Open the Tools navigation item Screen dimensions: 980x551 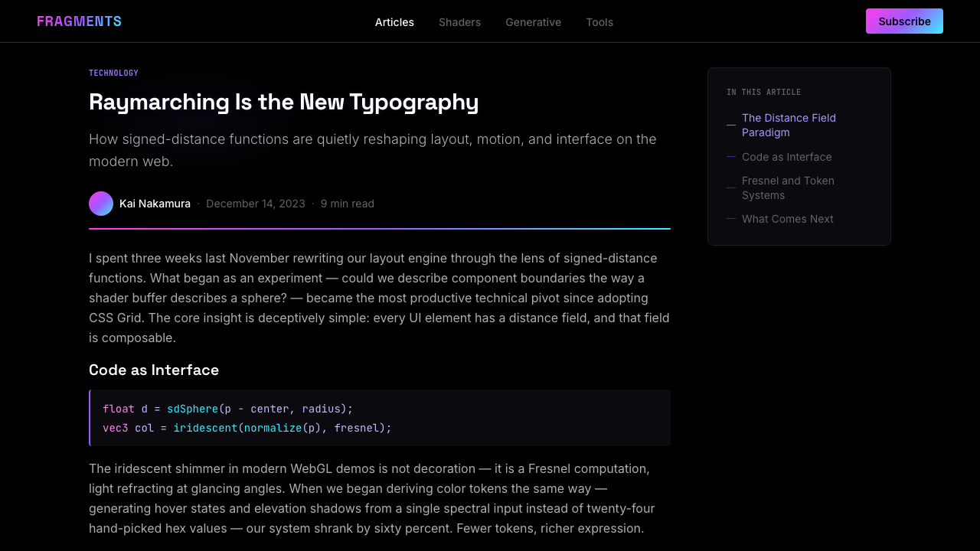tap(599, 22)
